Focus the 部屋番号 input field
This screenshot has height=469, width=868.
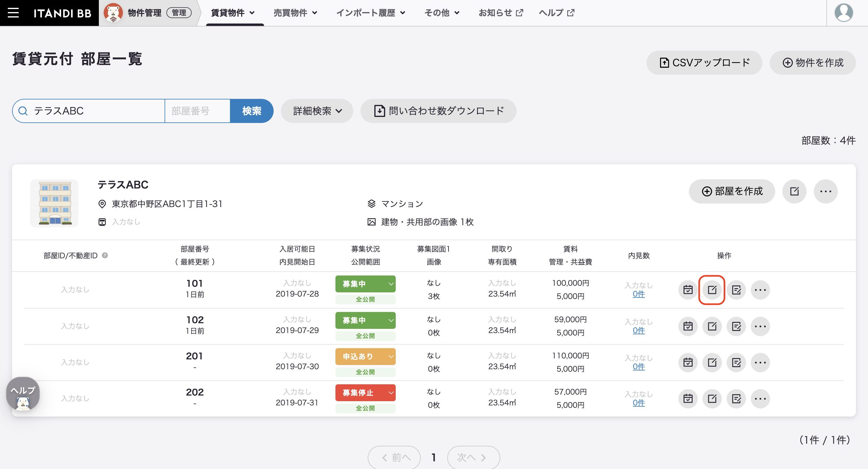[197, 111]
